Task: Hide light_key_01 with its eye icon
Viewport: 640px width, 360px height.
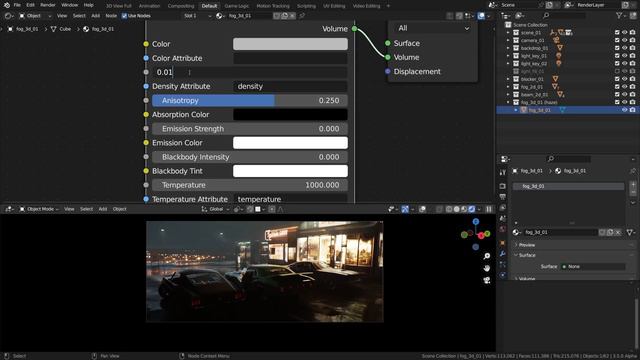Action: point(624,56)
